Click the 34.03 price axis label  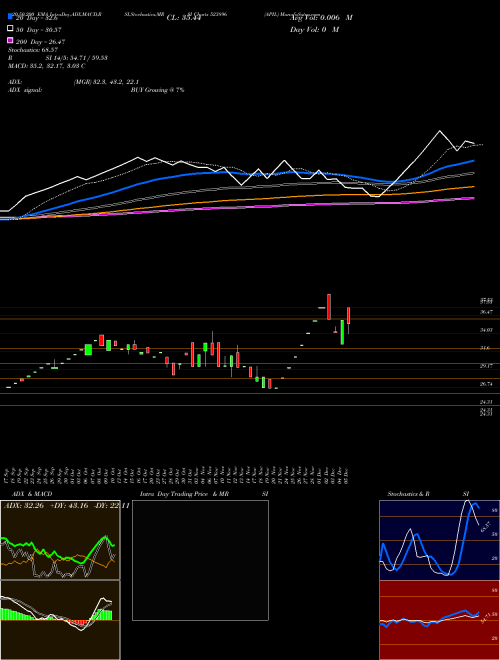[486, 330]
